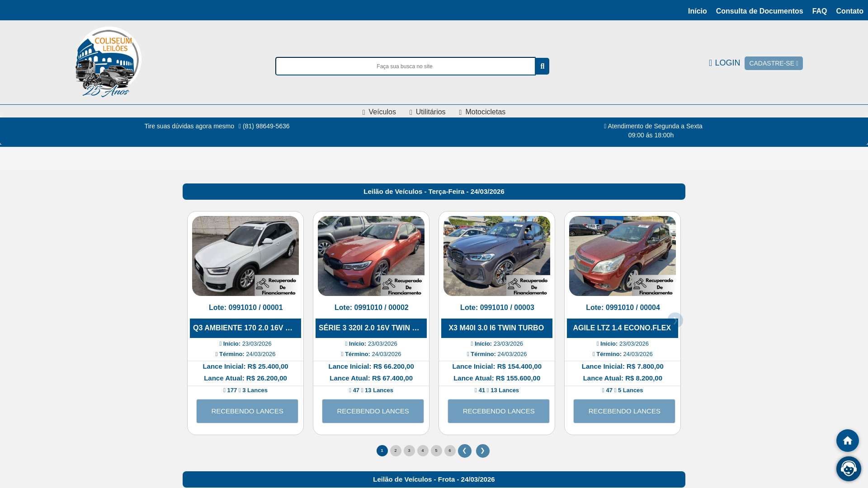
Task: Click Lote 0991010 / 00001 link
Action: pyautogui.click(x=245, y=308)
